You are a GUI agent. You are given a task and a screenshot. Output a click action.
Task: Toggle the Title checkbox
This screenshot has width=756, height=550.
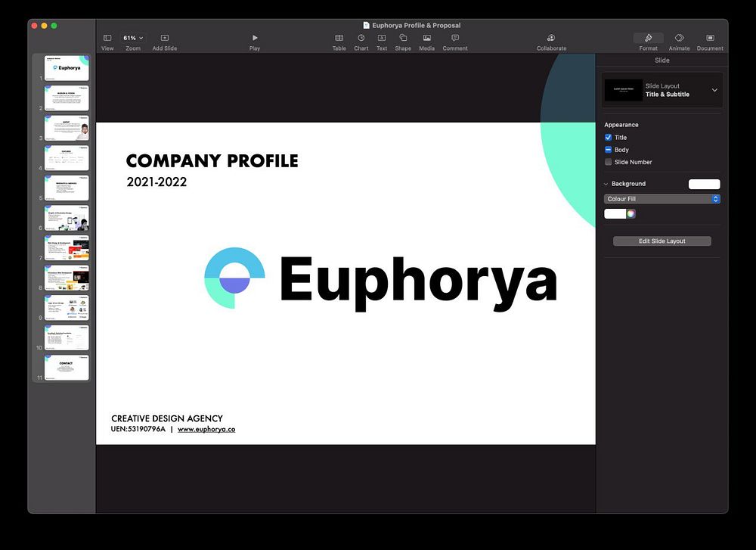coord(609,138)
